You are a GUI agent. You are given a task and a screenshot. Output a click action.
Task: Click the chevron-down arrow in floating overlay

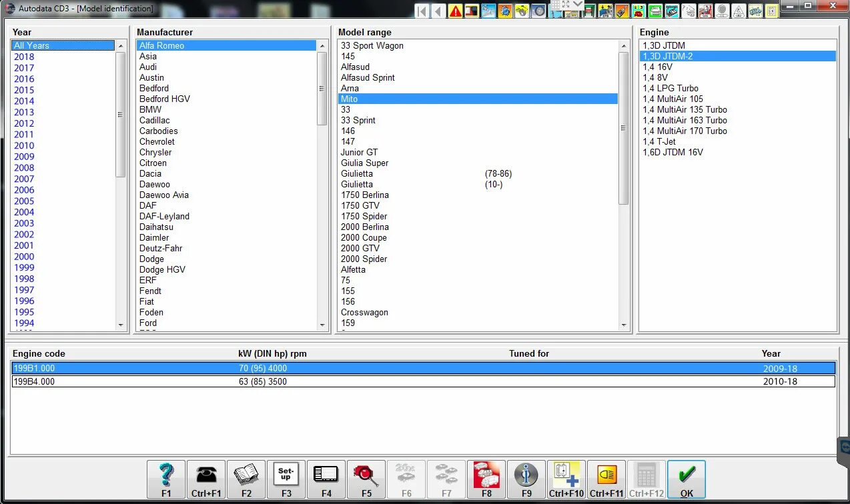coord(578,4)
